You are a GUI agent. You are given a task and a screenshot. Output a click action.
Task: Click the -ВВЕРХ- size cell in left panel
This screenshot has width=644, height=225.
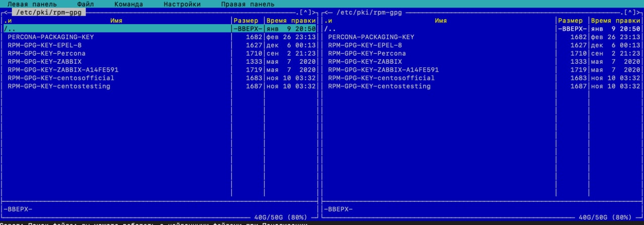coord(248,29)
